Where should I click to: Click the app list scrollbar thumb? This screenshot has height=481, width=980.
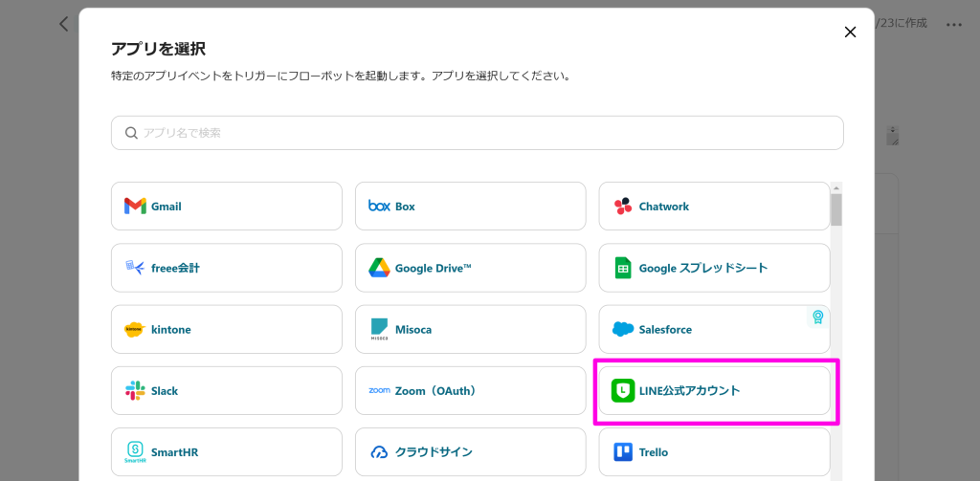pyautogui.click(x=836, y=209)
